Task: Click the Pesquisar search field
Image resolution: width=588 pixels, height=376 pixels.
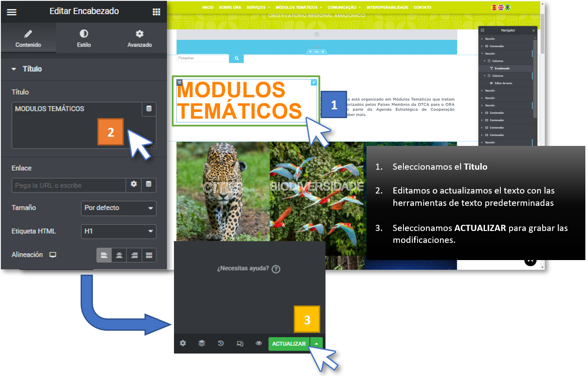Action: 203,58
